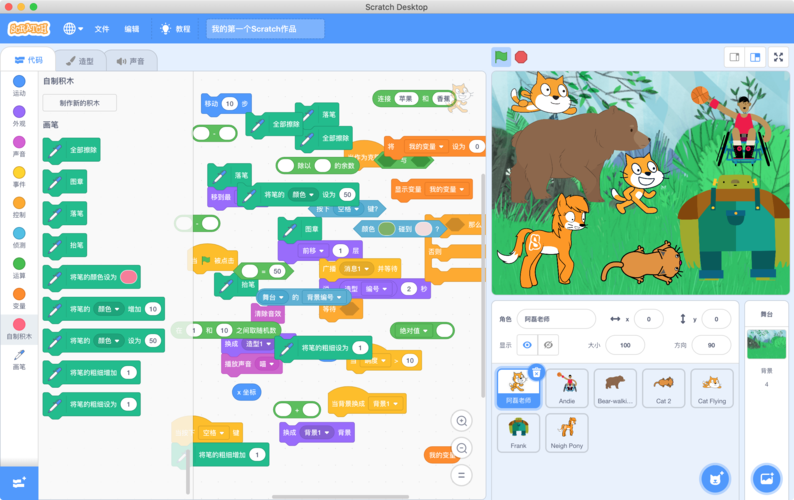Select the 事件 events category

coord(19,177)
